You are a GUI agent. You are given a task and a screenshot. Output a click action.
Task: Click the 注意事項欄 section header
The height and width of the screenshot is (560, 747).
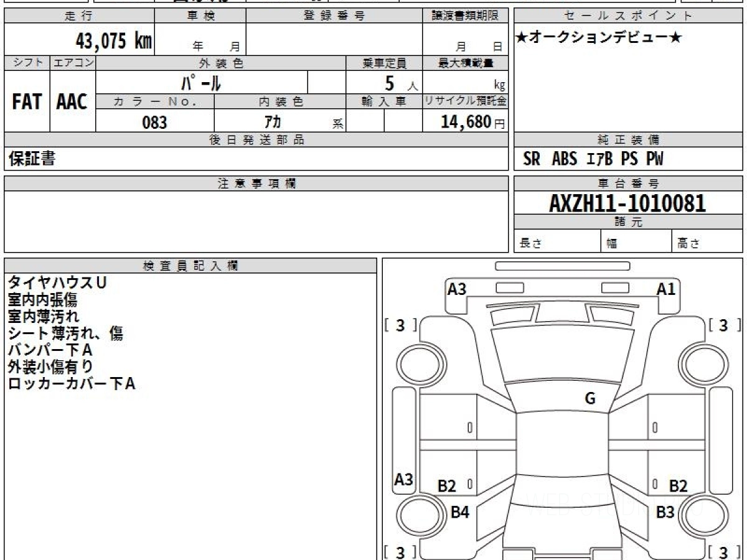pos(256,184)
